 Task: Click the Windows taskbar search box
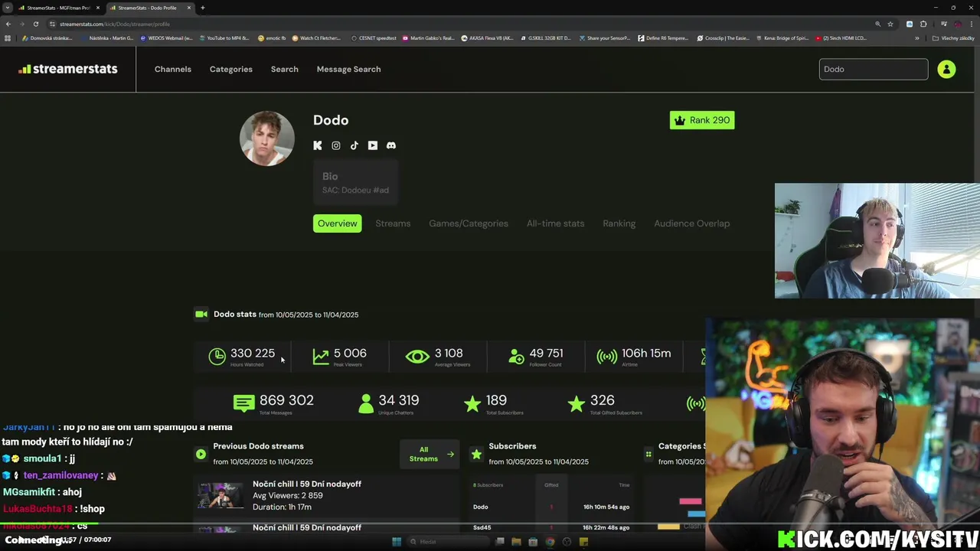448,542
